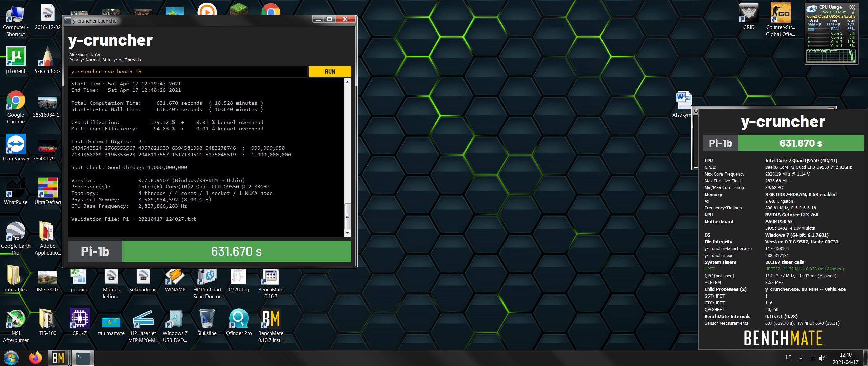Open the TeamViewer desktop icon
This screenshot has height=366, width=868.
[16, 148]
